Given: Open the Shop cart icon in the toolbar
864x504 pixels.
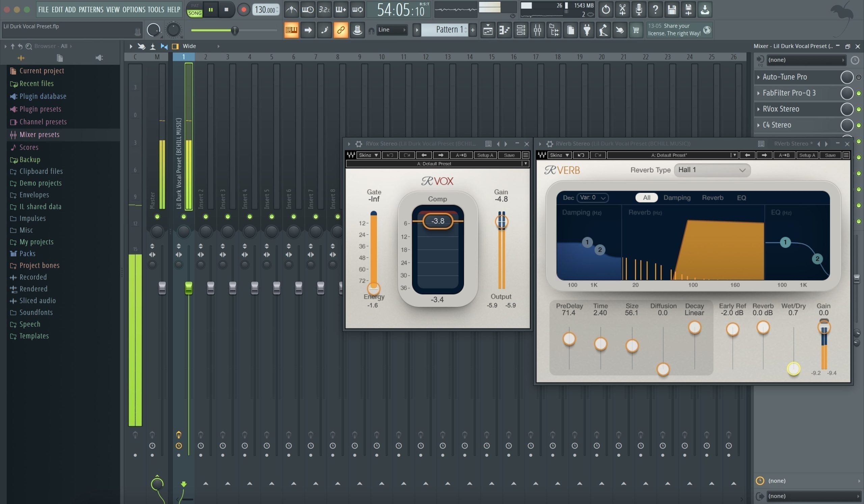Looking at the screenshot, I should 636,30.
